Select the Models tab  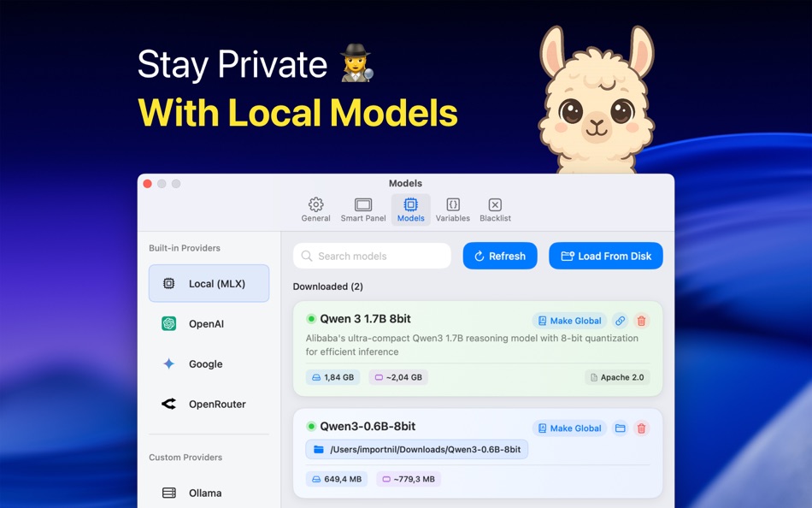(x=410, y=210)
